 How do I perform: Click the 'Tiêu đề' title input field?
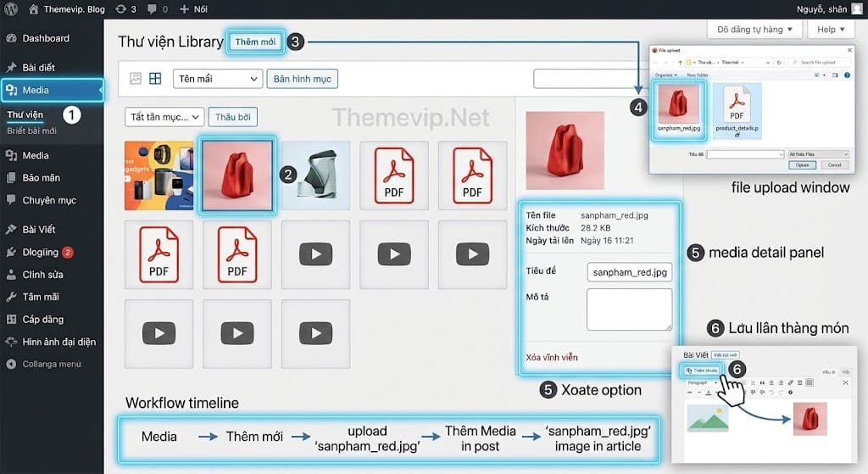(x=629, y=272)
